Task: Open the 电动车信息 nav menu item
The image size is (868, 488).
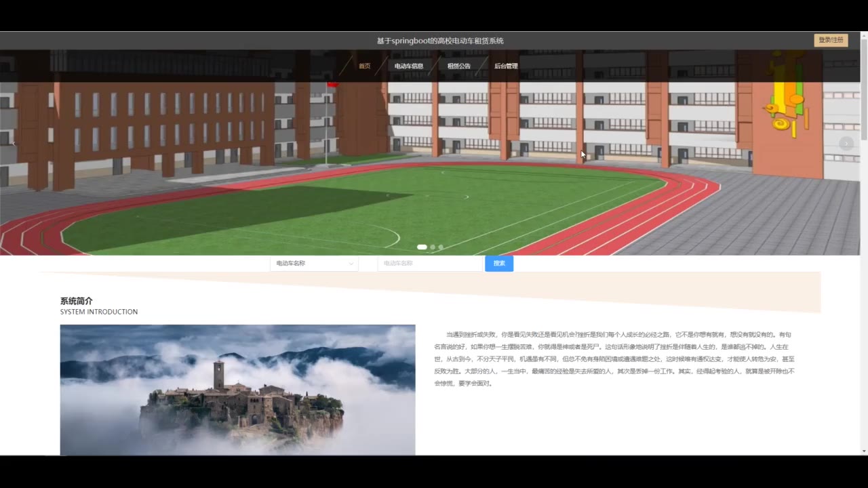Action: [409, 66]
